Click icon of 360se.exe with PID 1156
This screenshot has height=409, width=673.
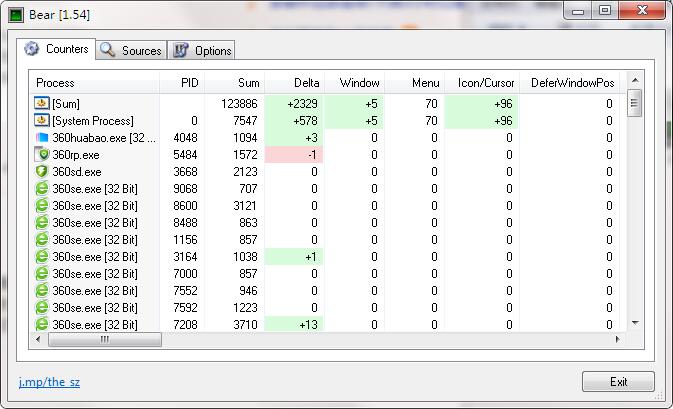(x=42, y=239)
